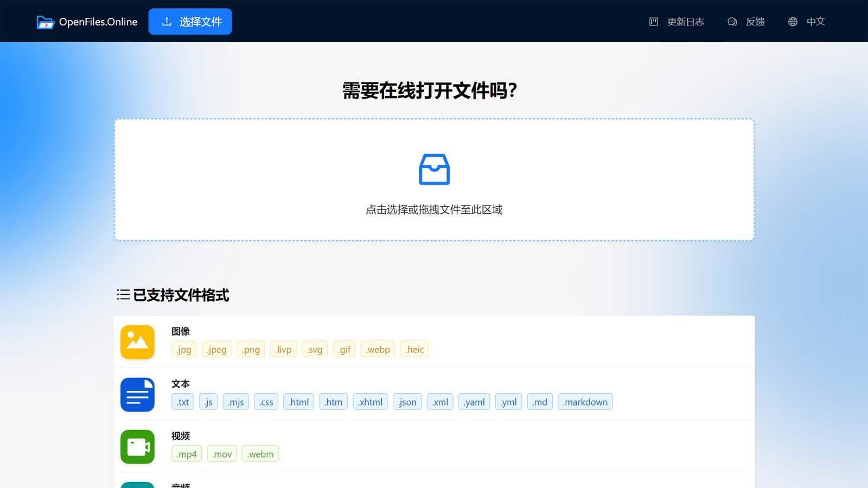The image size is (868, 488).
Task: Choose the .js format tag
Action: (x=208, y=402)
